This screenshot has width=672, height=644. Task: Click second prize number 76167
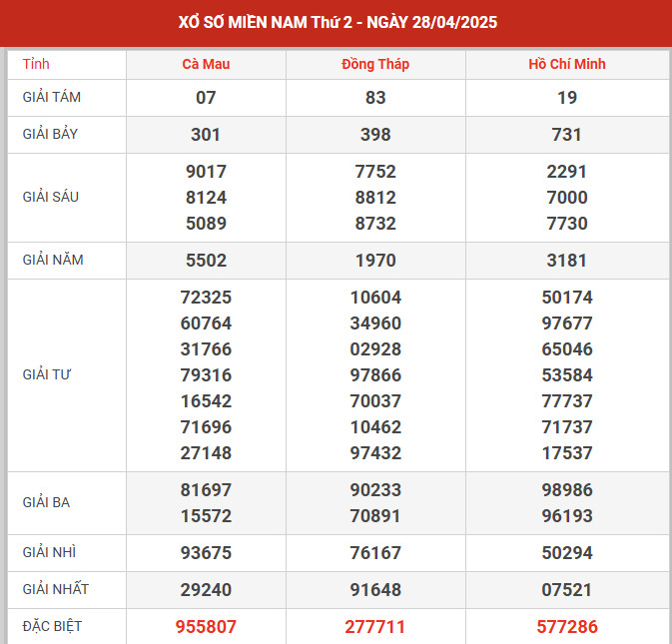click(375, 553)
